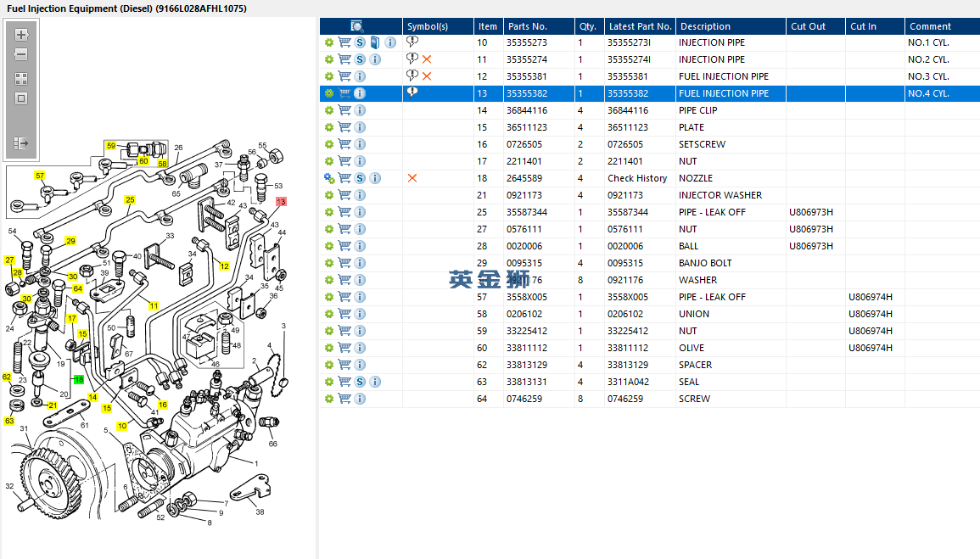Add INJECTOR WASHER 0921173 to cart

[x=344, y=195]
